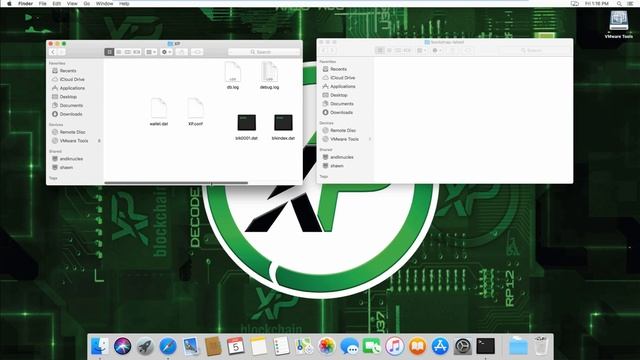The height and width of the screenshot is (360, 640).
Task: Open the Apple menu
Action: tap(9, 3)
